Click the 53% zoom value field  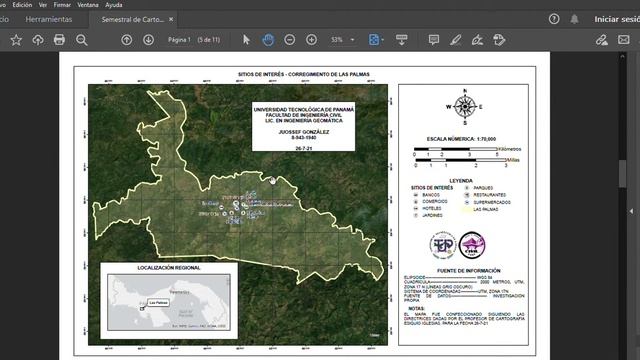click(337, 40)
